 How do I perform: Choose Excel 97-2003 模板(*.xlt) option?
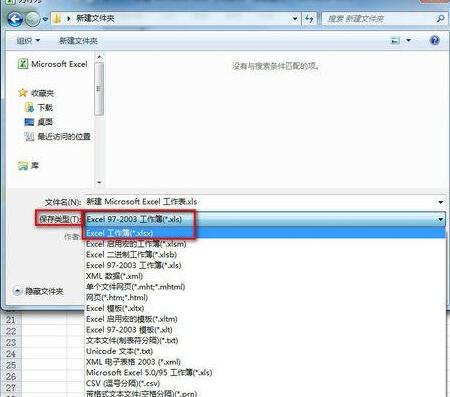265,330
